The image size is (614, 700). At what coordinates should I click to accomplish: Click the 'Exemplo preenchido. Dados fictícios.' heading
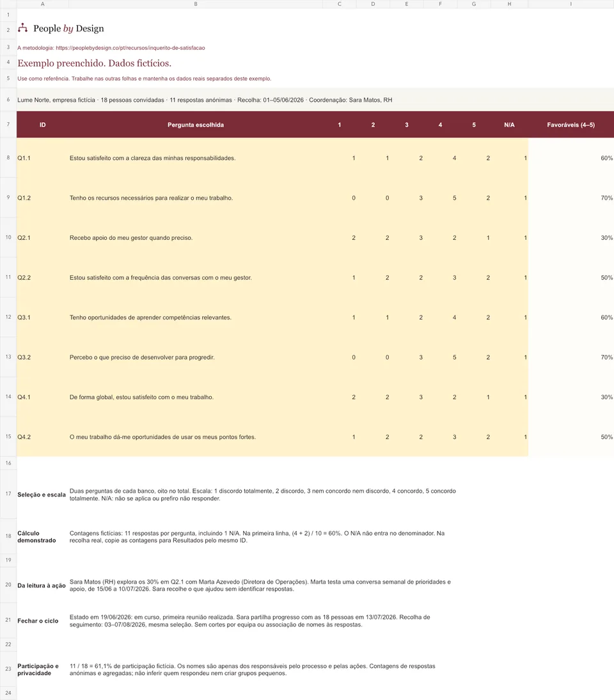tap(95, 63)
